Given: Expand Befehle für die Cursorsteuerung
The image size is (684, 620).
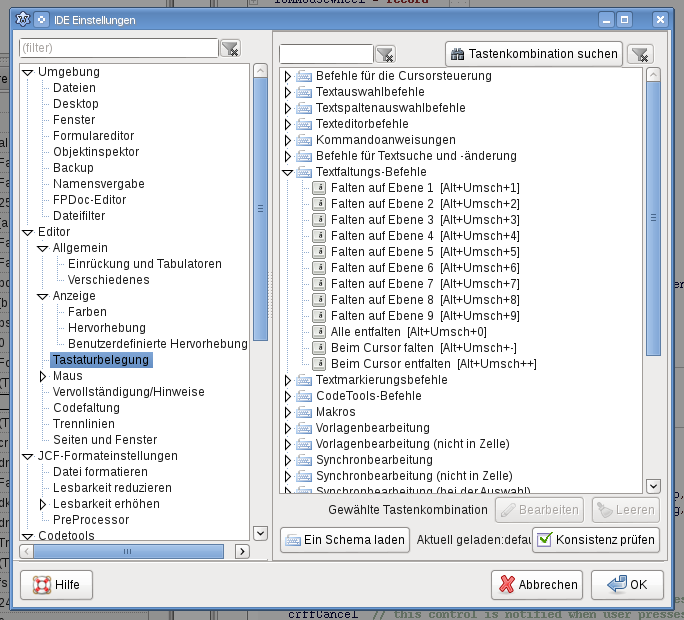Looking at the screenshot, I should (x=288, y=76).
